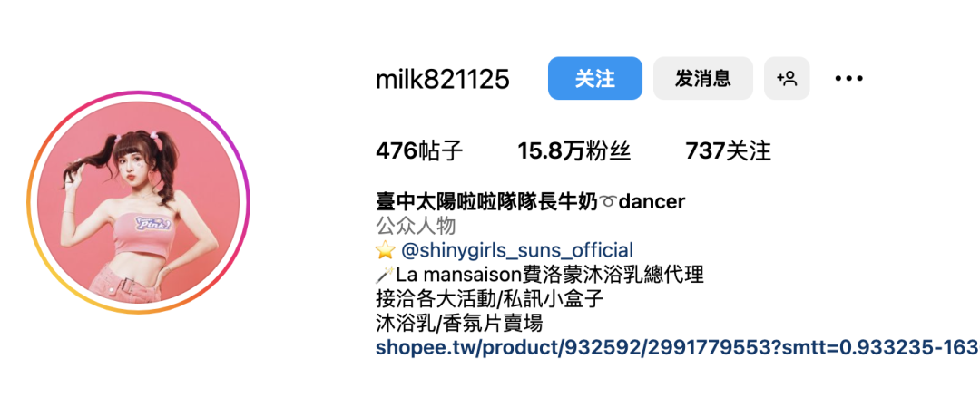Viewport: 980px width, 417px height.
Task: Click the word dancer in the display name
Action: tap(652, 201)
